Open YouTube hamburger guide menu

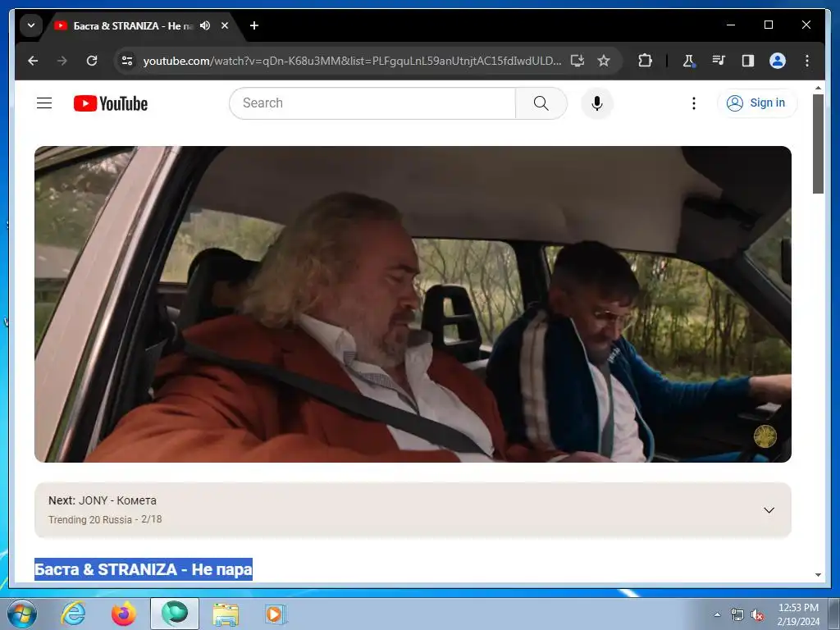click(44, 103)
